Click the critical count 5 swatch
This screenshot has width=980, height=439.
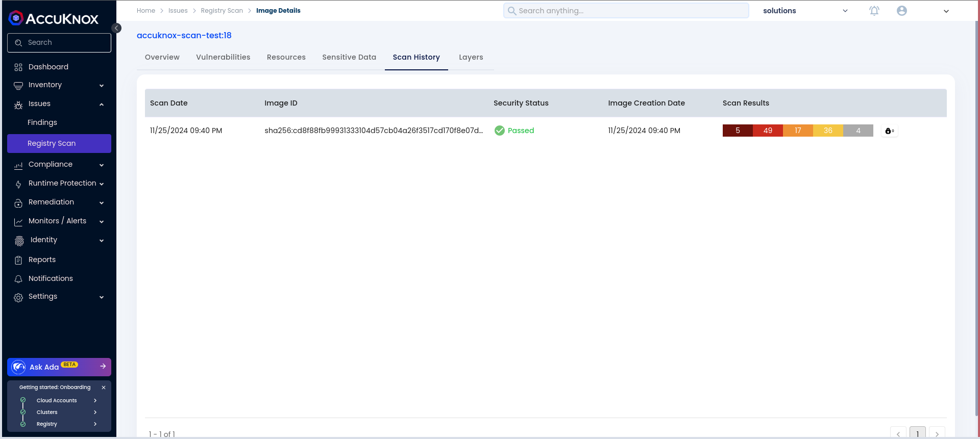tap(738, 131)
